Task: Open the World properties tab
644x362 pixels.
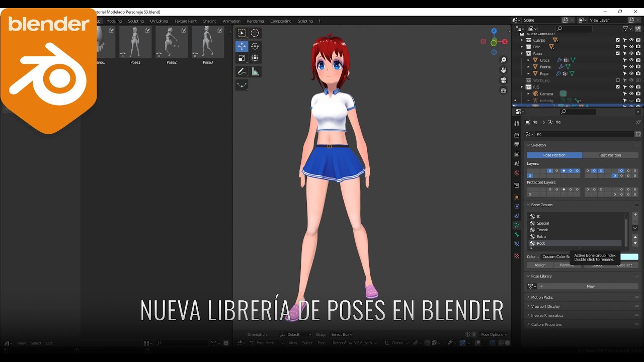Action: [x=517, y=173]
